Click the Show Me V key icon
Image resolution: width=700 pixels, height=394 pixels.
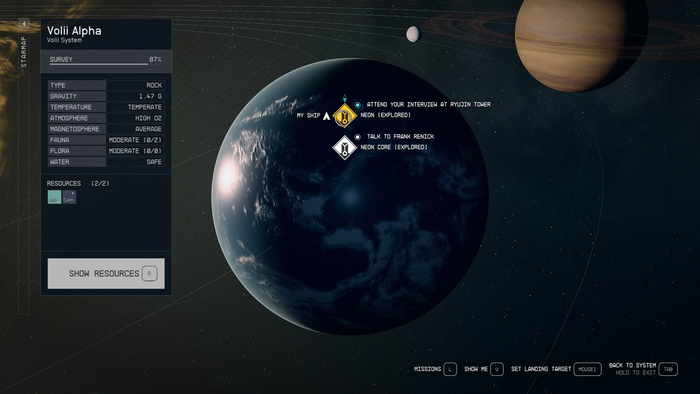click(497, 369)
